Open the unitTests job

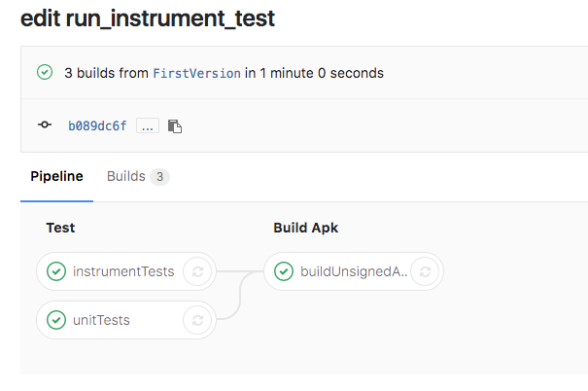[x=101, y=320]
